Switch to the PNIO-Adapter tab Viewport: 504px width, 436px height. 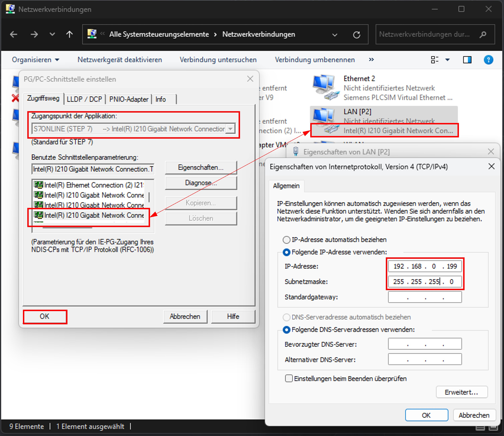point(129,99)
